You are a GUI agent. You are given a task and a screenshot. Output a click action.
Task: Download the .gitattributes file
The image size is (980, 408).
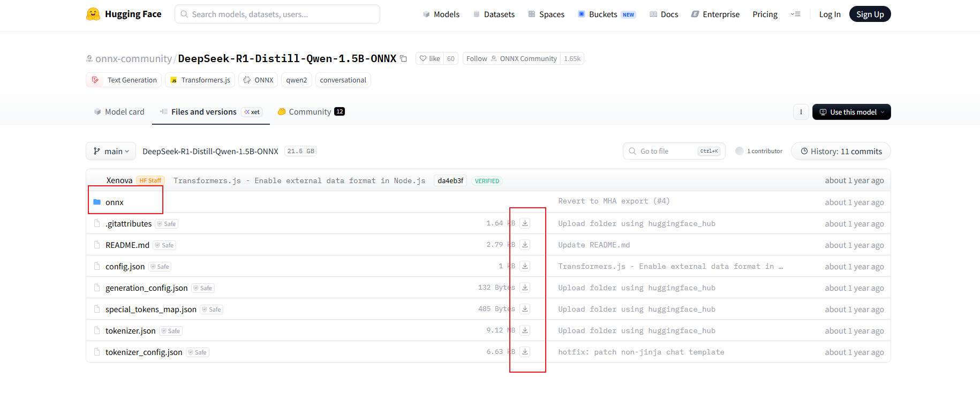pos(525,223)
